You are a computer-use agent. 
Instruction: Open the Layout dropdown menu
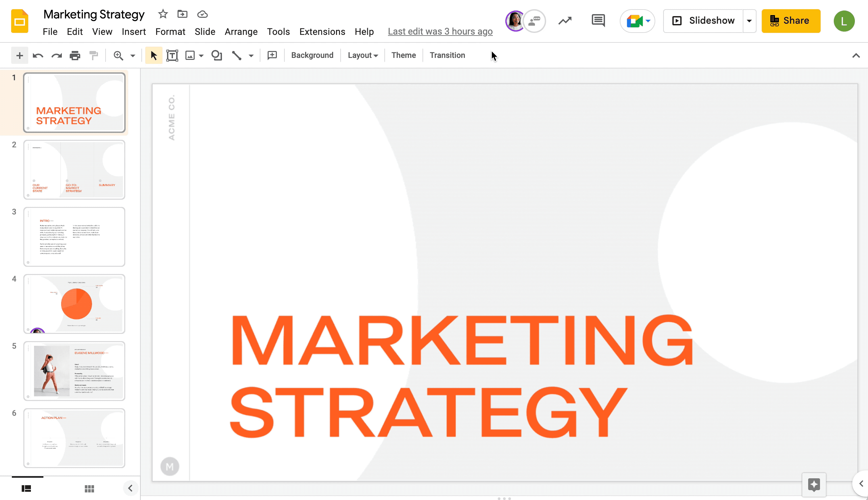point(362,55)
